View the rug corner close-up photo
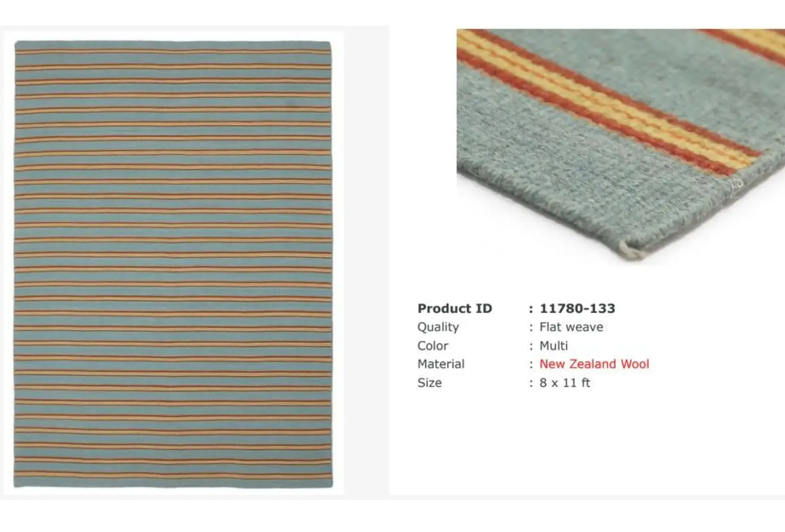Viewport: 785px width, 532px height. pos(621,147)
